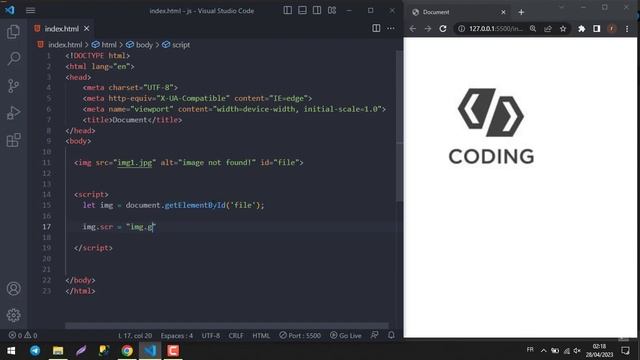Open indentation settings Espaces: 4
The height and width of the screenshot is (360, 640).
click(x=177, y=336)
